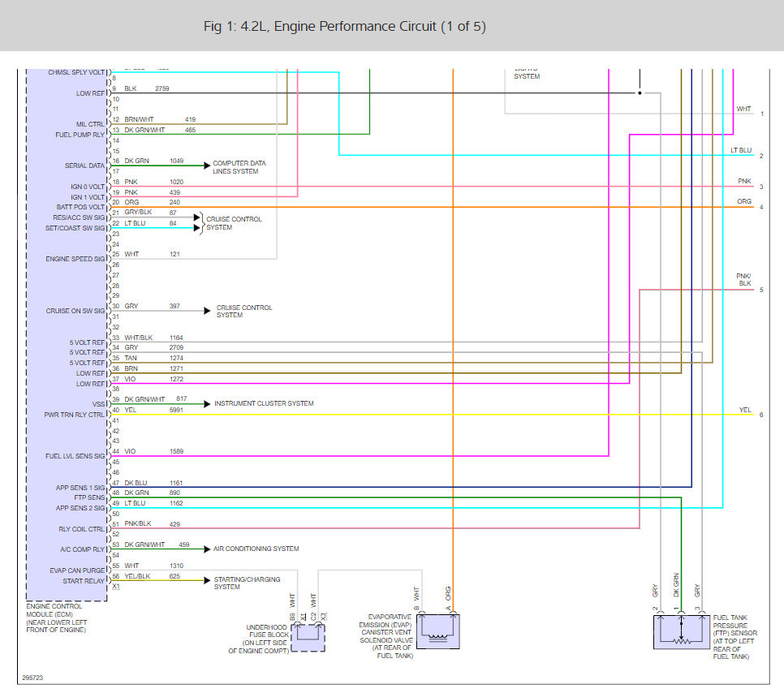This screenshot has height=693, width=784.
Task: Click the YEL/BLK 625 wire label
Action: tap(152, 576)
